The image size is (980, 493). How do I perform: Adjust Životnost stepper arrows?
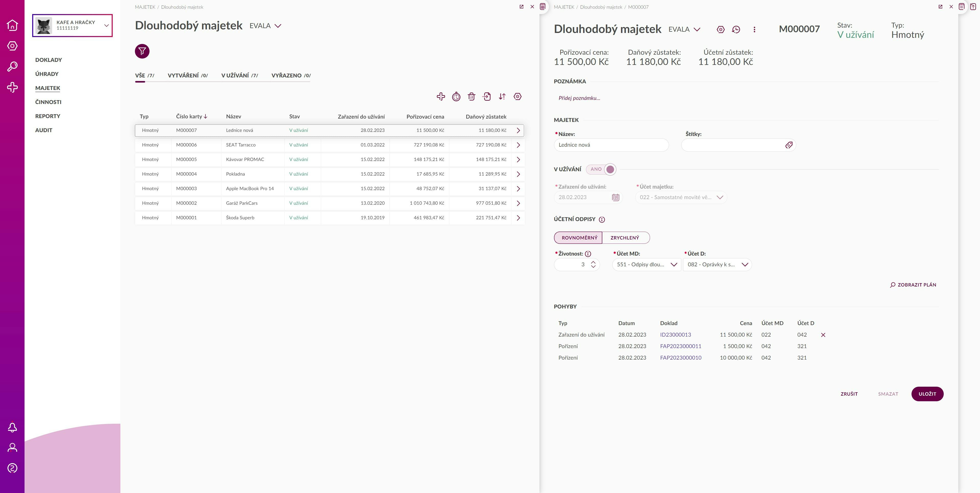(593, 265)
